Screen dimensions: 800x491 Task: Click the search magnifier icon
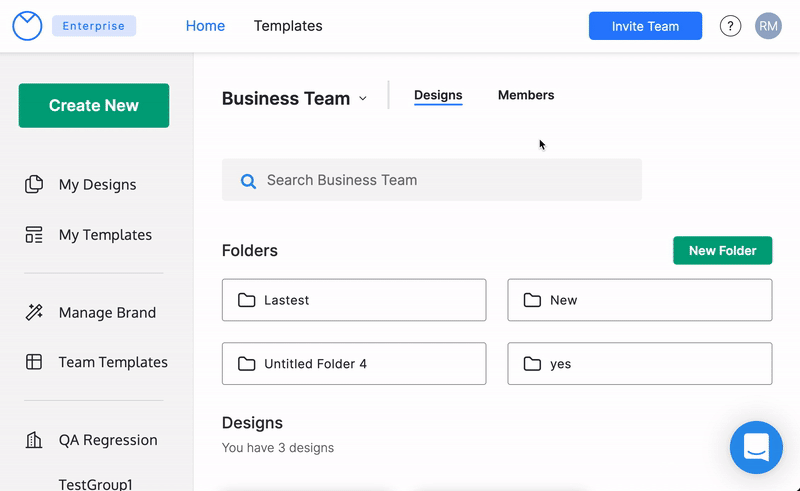tap(249, 181)
